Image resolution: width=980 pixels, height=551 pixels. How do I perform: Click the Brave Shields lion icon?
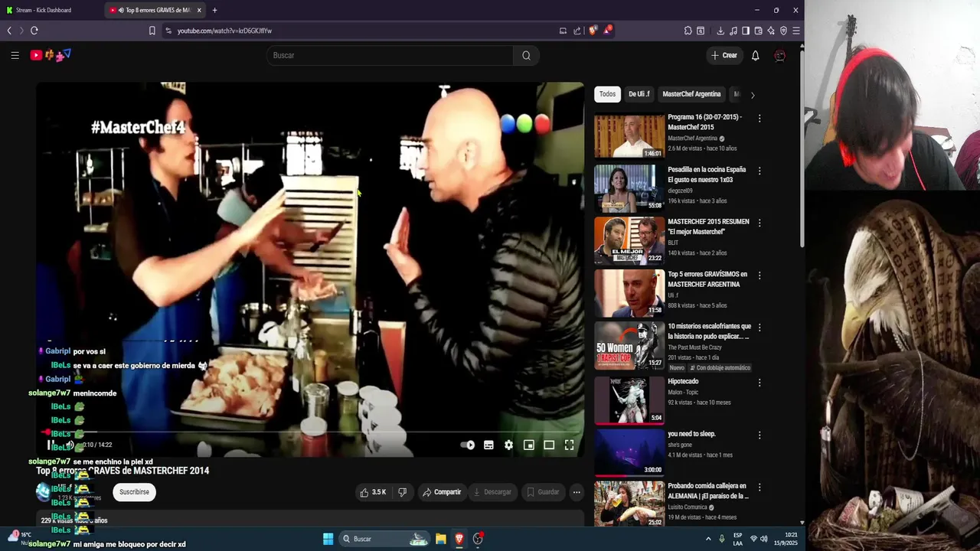click(x=593, y=31)
